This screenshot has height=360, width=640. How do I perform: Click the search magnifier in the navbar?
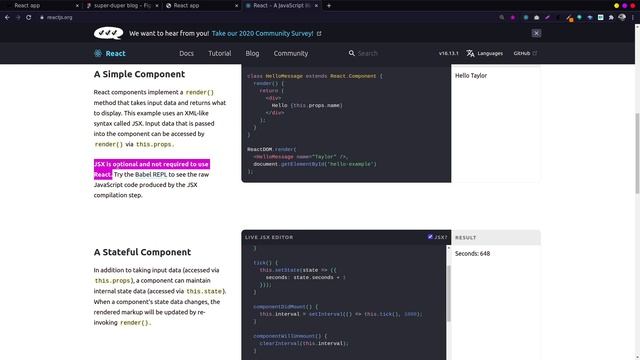pos(351,53)
